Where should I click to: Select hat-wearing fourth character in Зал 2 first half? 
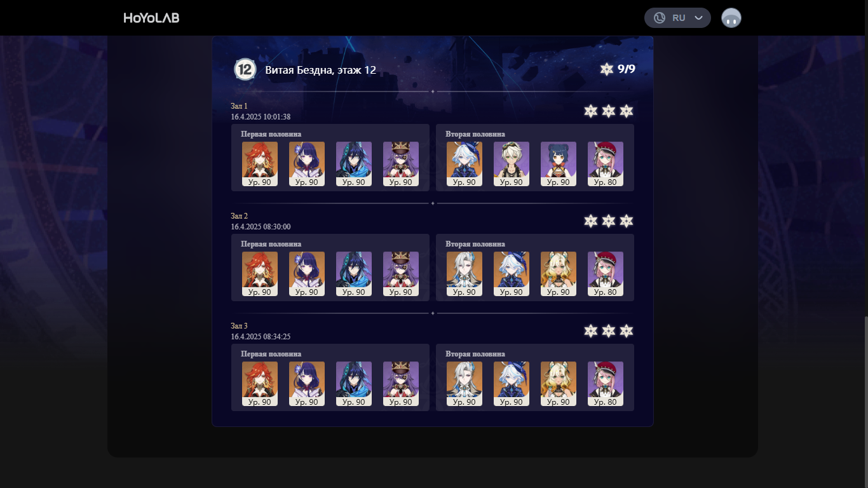401,274
